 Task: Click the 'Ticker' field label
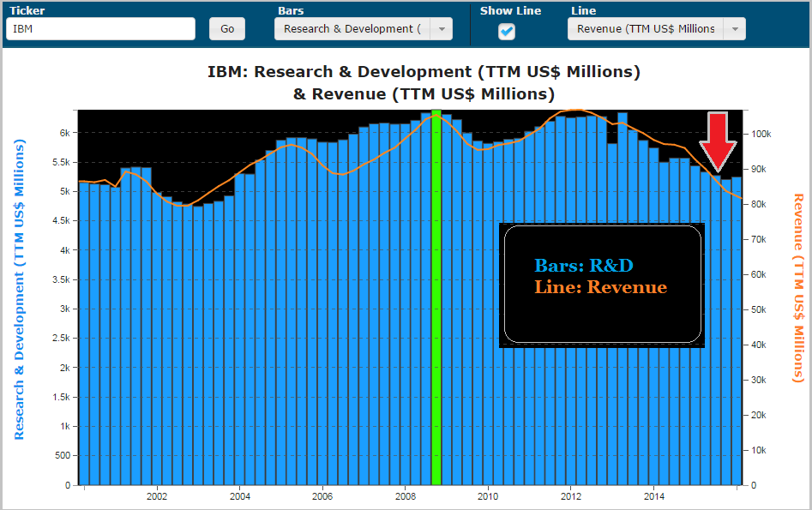[27, 10]
